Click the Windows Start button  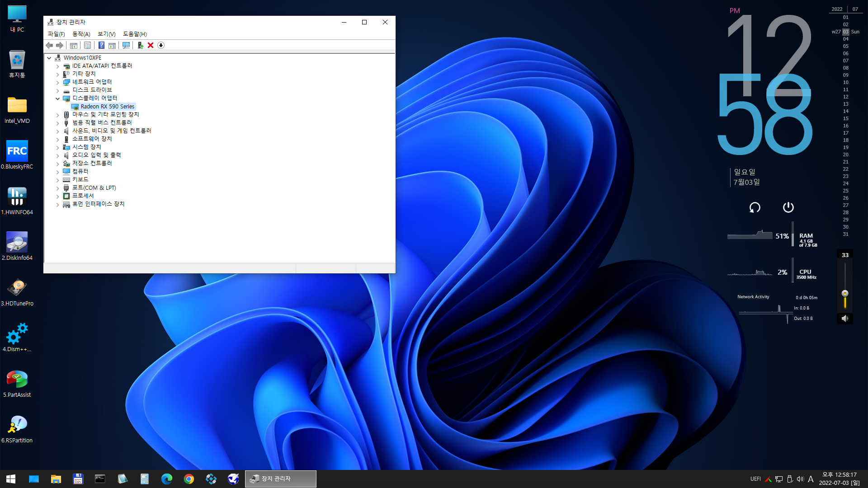point(11,479)
